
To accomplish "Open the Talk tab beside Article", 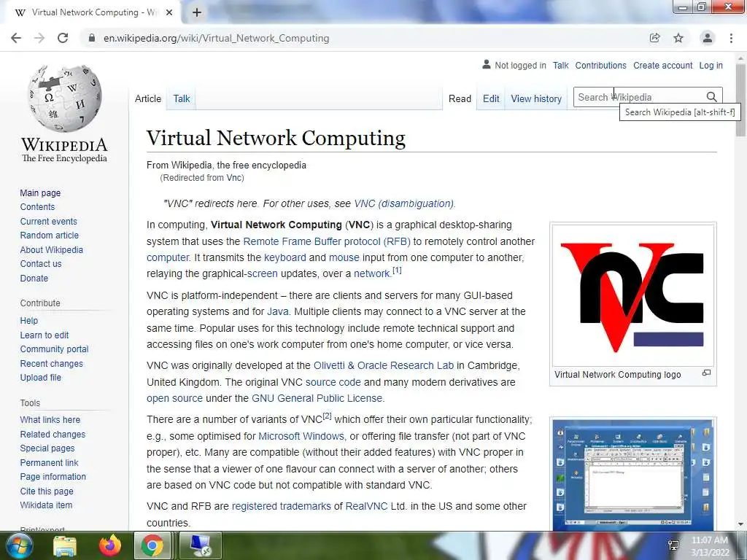I will pos(182,98).
